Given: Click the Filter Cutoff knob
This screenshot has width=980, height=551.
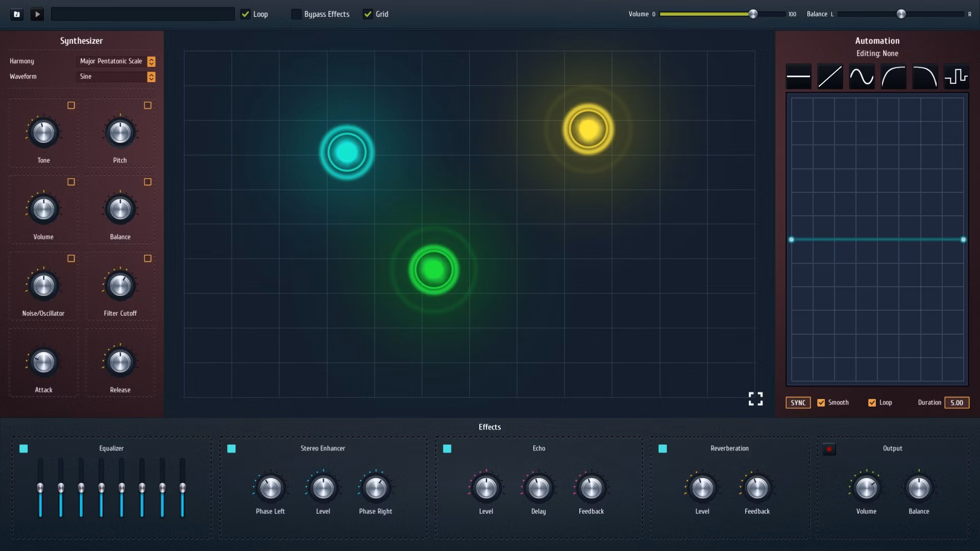Looking at the screenshot, I should [120, 285].
